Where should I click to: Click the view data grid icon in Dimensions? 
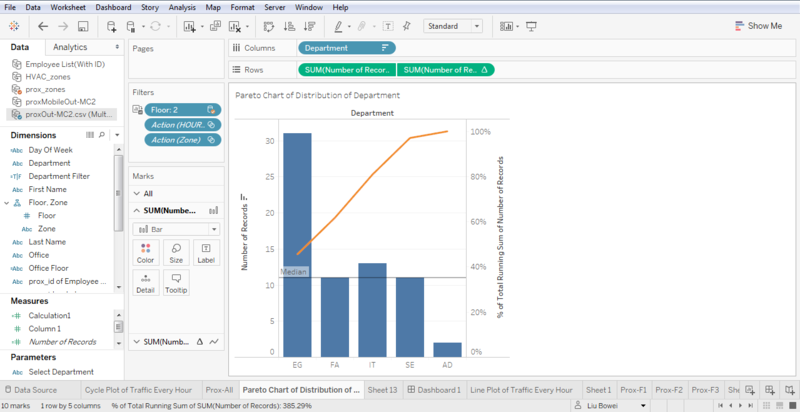[90, 135]
